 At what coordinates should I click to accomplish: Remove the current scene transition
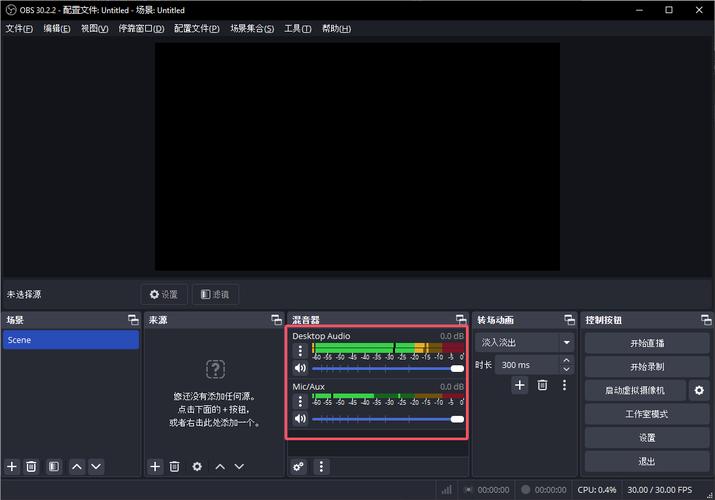click(x=542, y=385)
